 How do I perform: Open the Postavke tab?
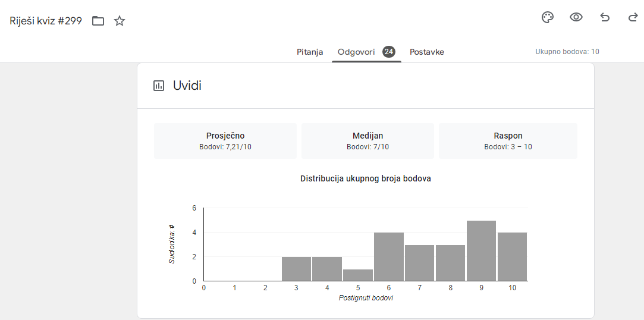(427, 52)
